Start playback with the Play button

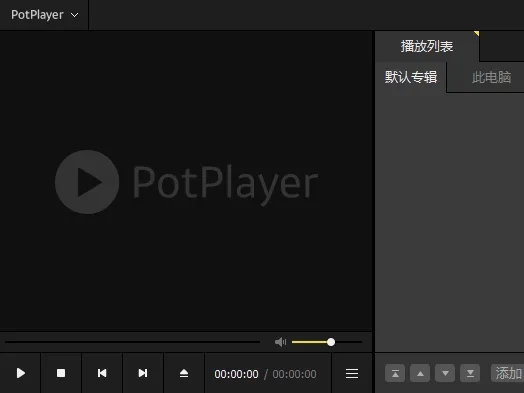click(x=20, y=373)
